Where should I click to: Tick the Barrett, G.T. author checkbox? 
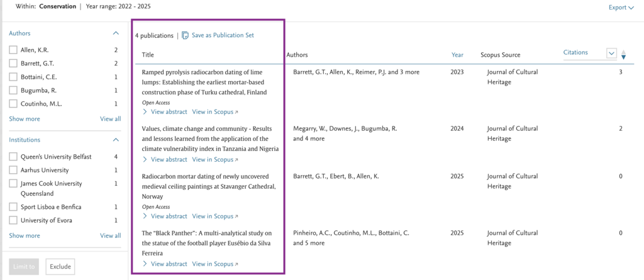(x=13, y=64)
